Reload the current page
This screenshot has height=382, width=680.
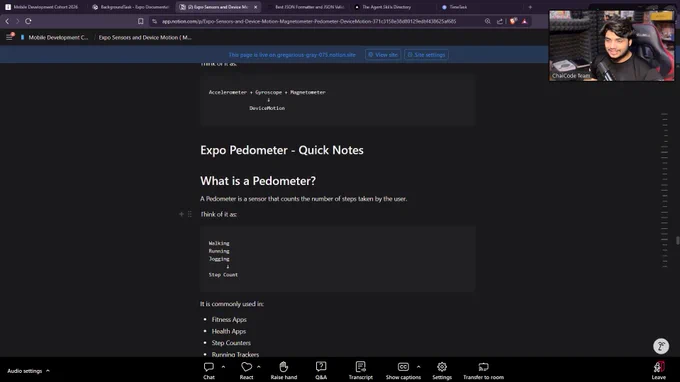click(28, 21)
